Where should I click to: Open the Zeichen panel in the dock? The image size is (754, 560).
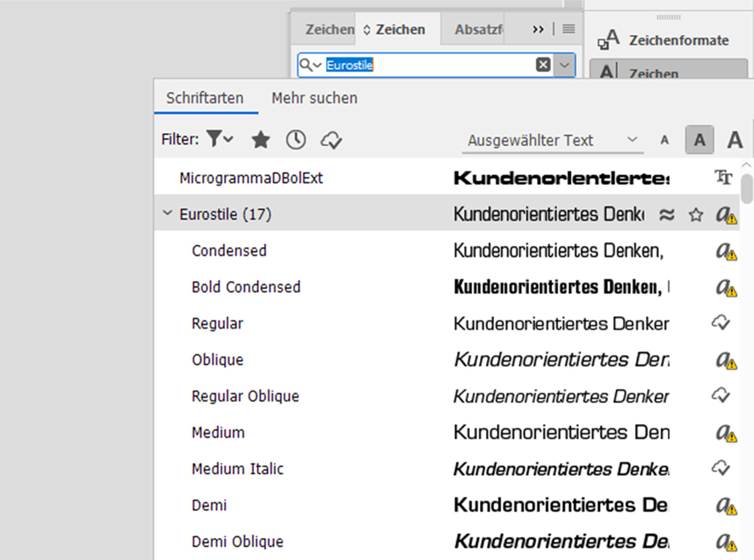click(x=669, y=69)
